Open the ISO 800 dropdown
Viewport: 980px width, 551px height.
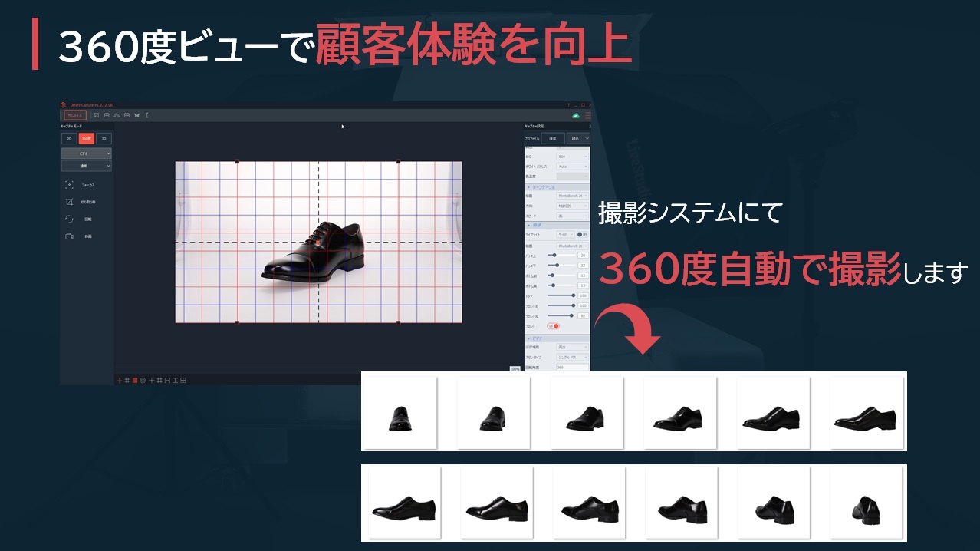click(572, 157)
